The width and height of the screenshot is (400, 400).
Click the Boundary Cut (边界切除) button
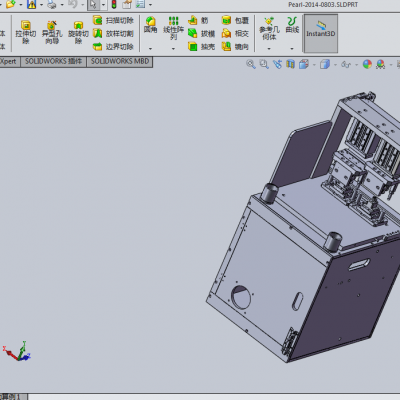(x=113, y=47)
